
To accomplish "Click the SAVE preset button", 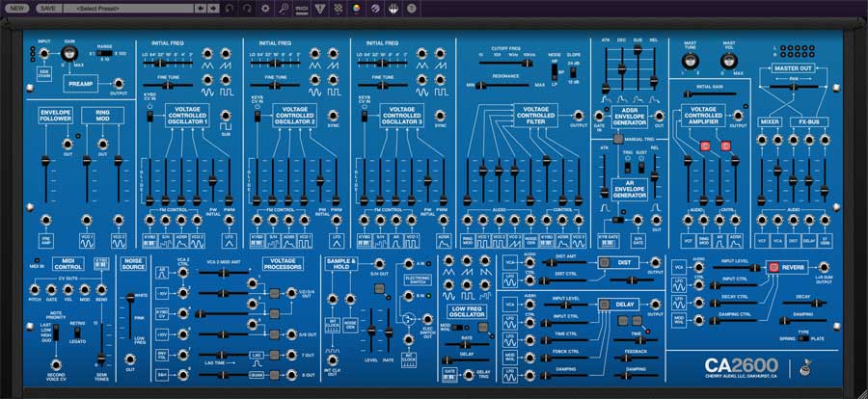I will (x=48, y=9).
